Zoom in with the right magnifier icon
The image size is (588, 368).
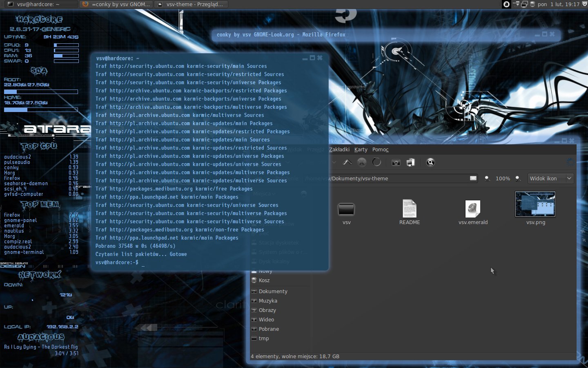[518, 179]
